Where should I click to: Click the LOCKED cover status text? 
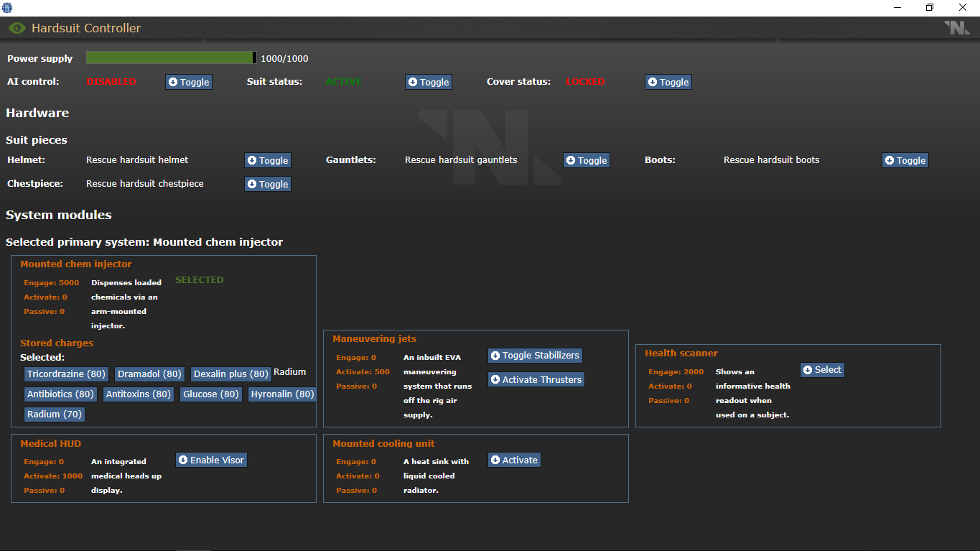pos(586,81)
